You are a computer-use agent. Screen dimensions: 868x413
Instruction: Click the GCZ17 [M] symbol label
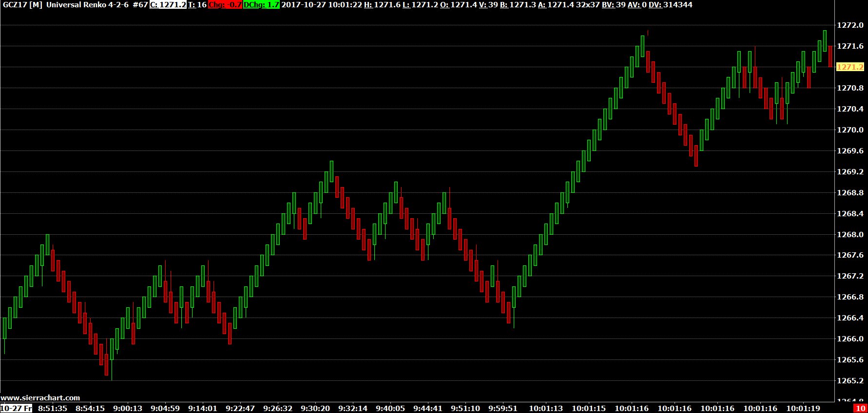(22, 5)
